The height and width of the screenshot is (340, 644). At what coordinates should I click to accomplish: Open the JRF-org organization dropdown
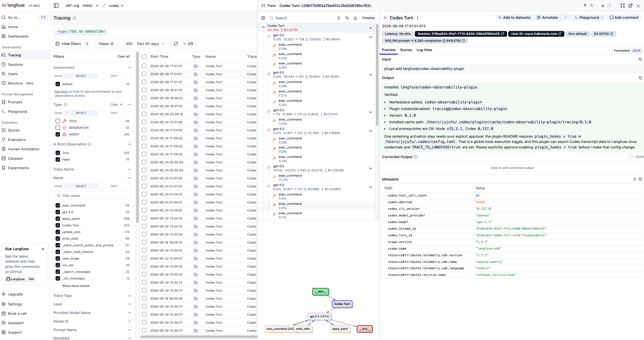coord(82,6)
